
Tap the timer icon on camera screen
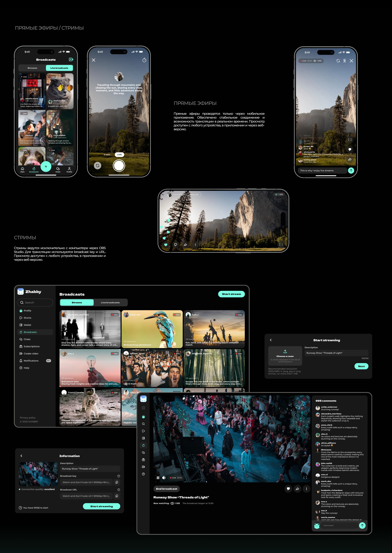click(x=144, y=60)
